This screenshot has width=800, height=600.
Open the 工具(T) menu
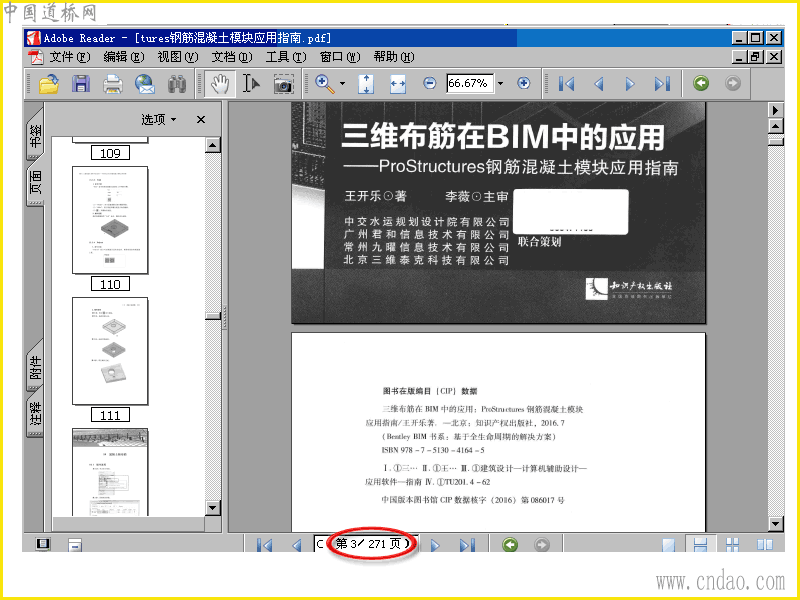point(286,57)
